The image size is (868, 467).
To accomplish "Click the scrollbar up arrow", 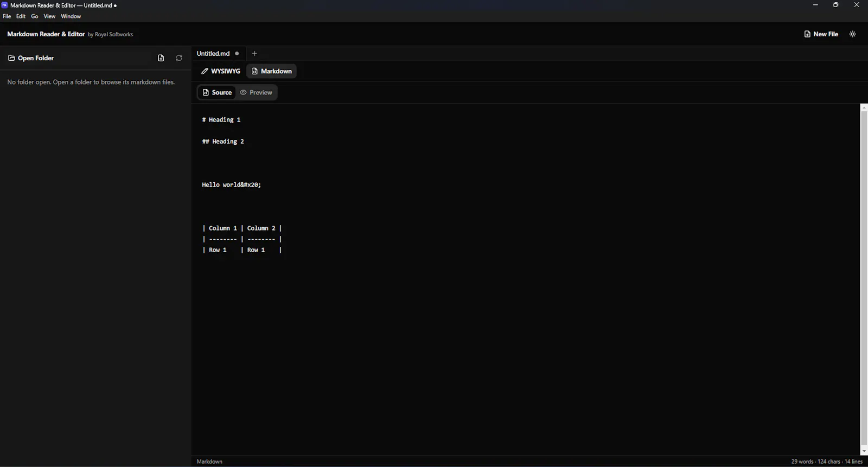I will tap(864, 107).
